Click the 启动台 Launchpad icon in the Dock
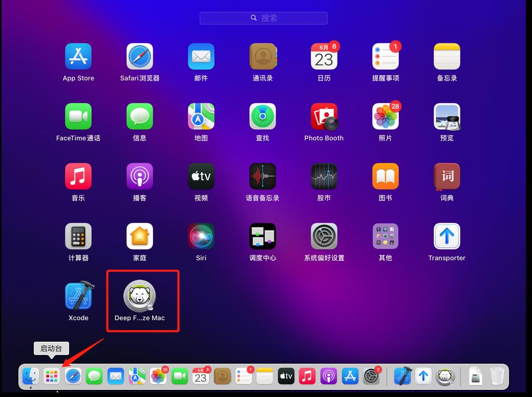The width and height of the screenshot is (532, 397). tap(52, 377)
